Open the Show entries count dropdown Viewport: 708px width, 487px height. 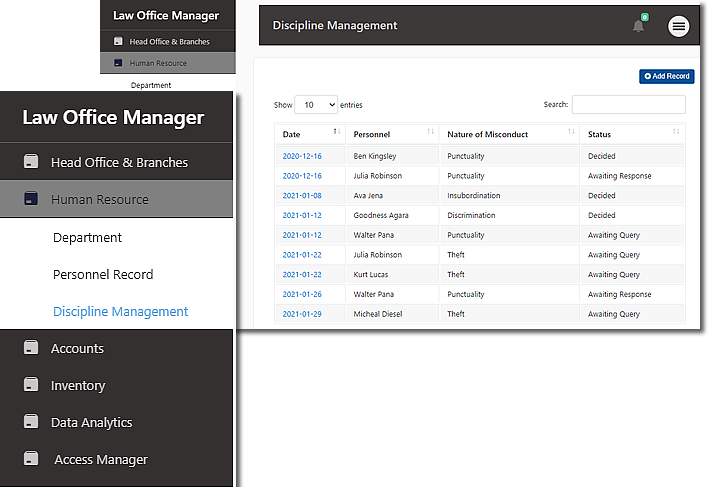316,105
